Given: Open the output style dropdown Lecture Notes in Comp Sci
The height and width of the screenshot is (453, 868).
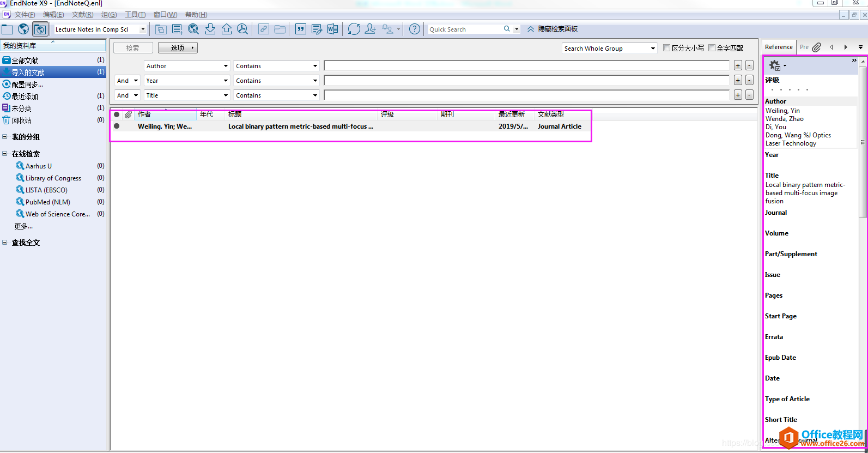Looking at the screenshot, I should tap(143, 29).
